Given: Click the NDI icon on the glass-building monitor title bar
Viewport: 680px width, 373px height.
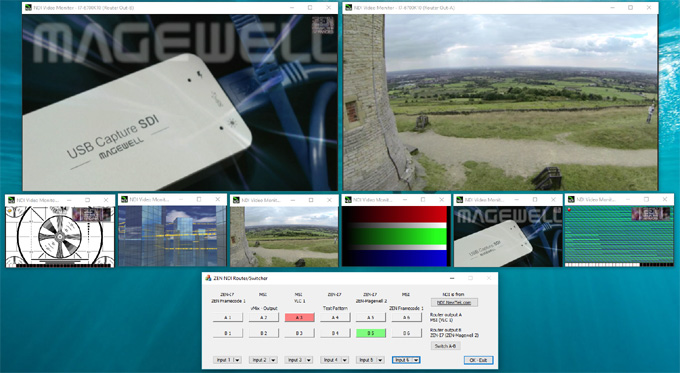Looking at the screenshot, I should 124,200.
